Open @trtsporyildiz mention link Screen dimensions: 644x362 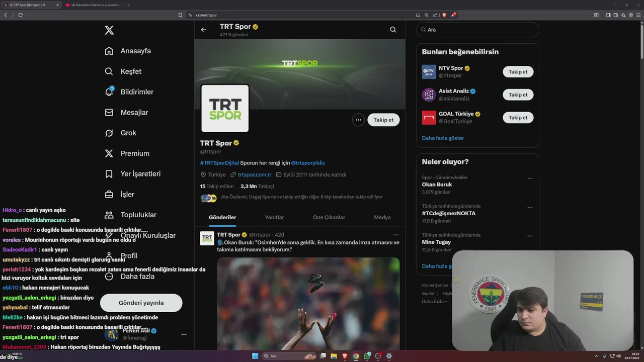coord(308,163)
